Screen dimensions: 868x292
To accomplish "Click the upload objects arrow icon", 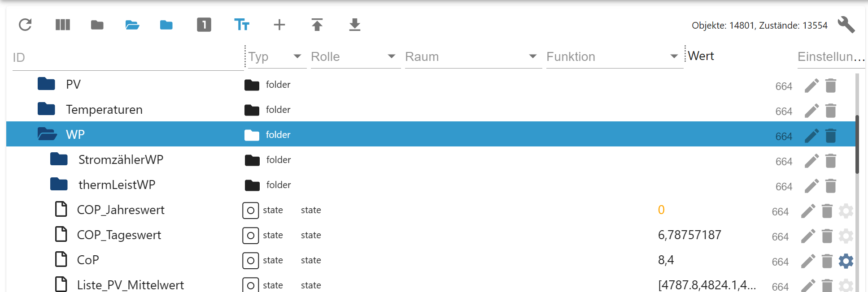I will pyautogui.click(x=317, y=25).
